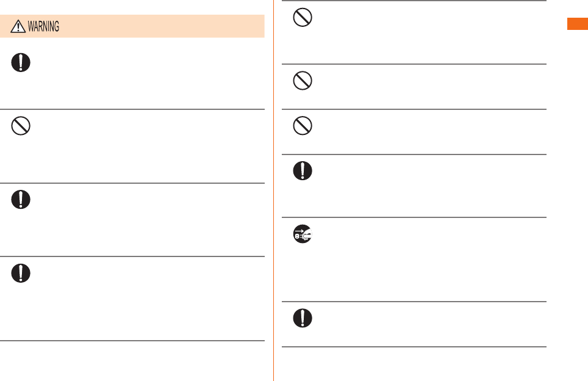
Task: Click the blank area beside left prohibition icon
Action: pos(146,147)
